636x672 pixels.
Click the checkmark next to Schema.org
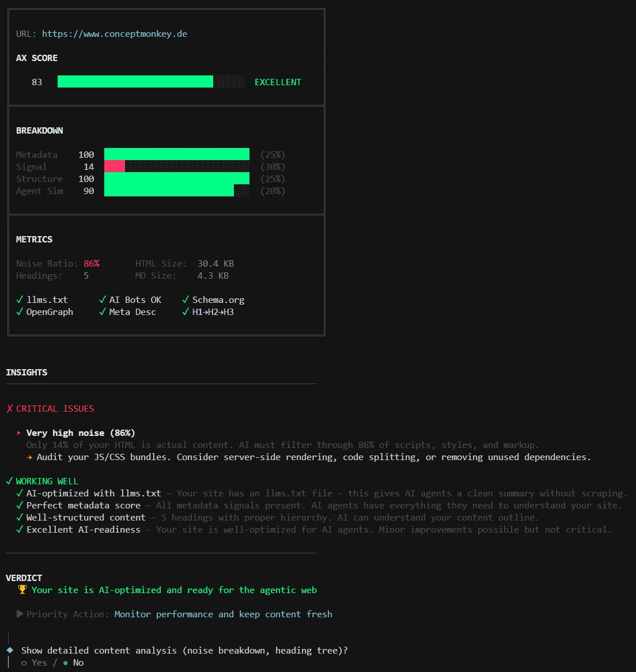[185, 299]
